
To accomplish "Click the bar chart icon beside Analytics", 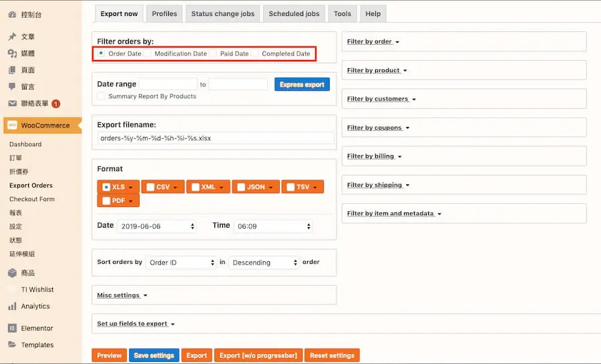I will (12, 306).
